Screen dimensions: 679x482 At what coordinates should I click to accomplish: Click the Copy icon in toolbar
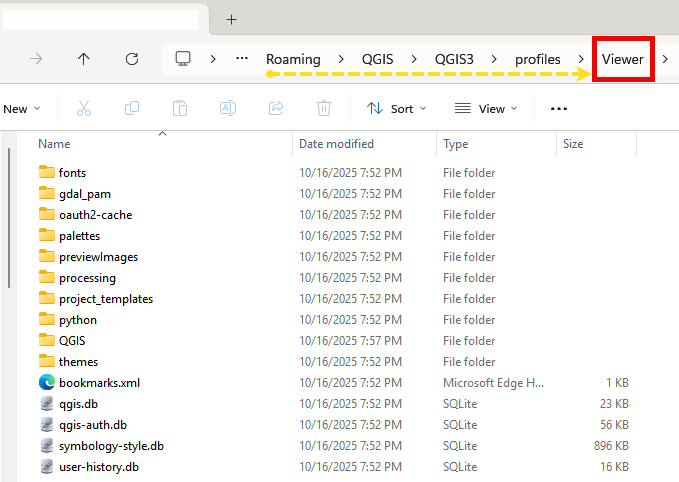(132, 108)
